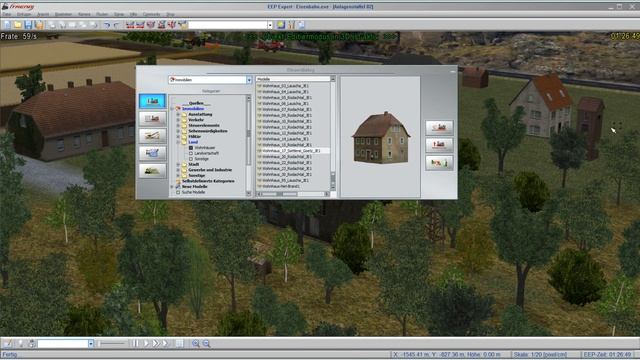This screenshot has height=360, width=640.
Task: Select the third category button in the dialog's left column
Action: (152, 136)
